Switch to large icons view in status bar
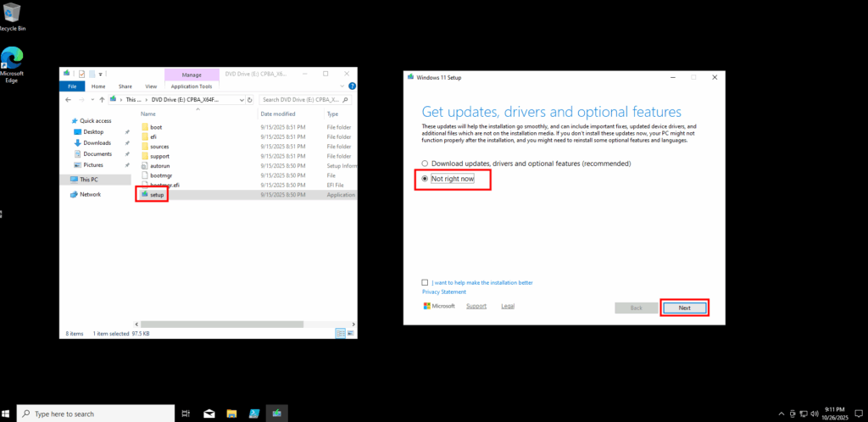The width and height of the screenshot is (868, 422). coord(349,334)
